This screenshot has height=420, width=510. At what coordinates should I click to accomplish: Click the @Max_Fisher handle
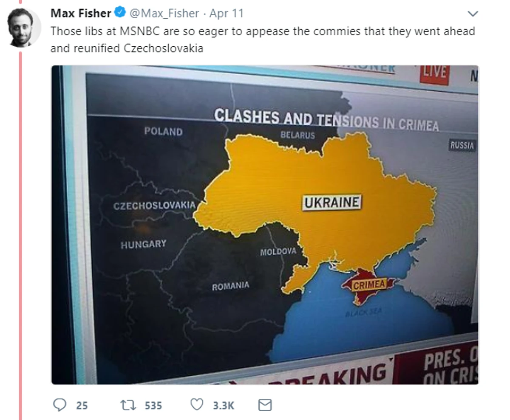pyautogui.click(x=164, y=14)
